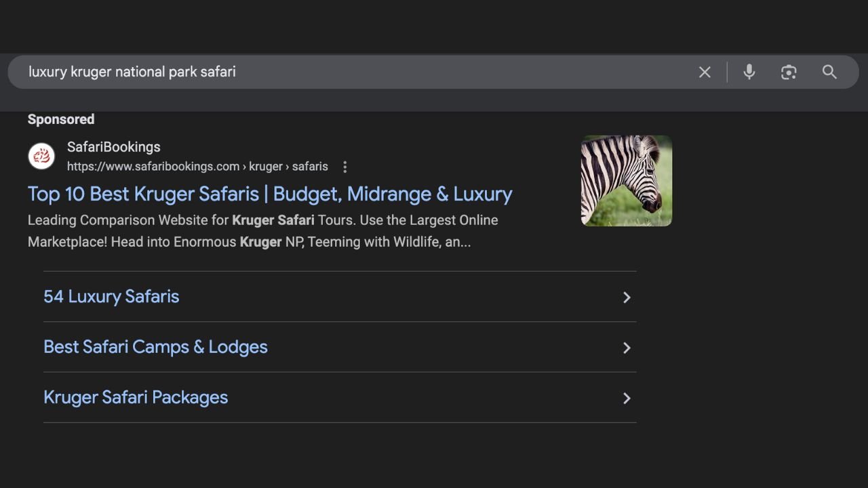Image resolution: width=868 pixels, height=488 pixels.
Task: Click the word Luxury in the ad headline
Action: coord(483,195)
